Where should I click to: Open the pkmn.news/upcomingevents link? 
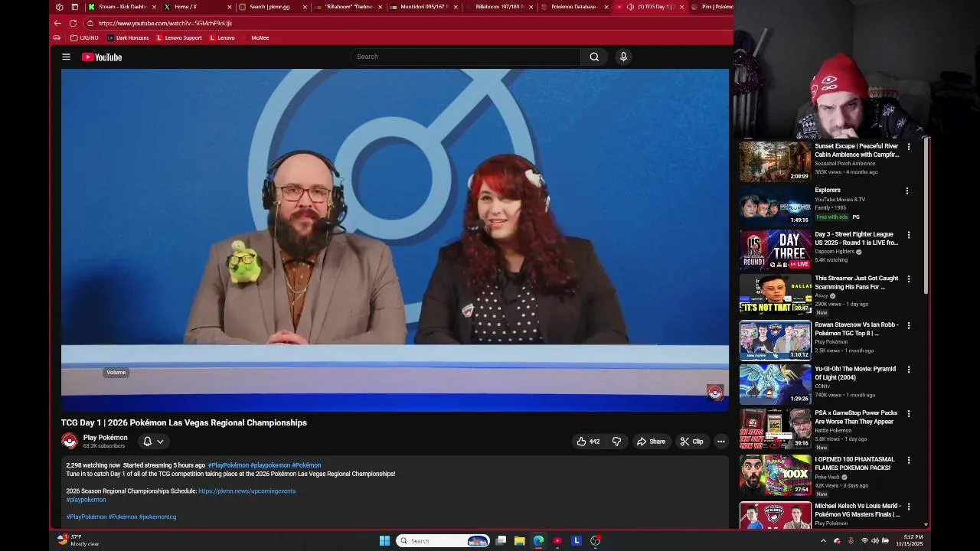(x=247, y=491)
